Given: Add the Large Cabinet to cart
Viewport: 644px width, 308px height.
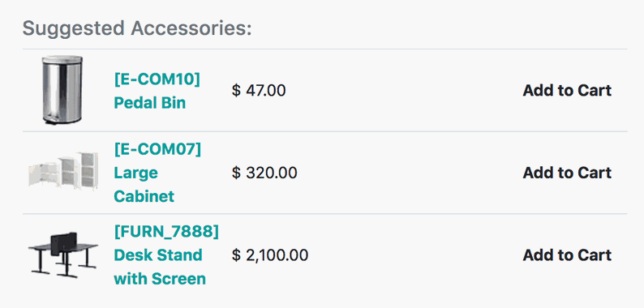Looking at the screenshot, I should [567, 173].
